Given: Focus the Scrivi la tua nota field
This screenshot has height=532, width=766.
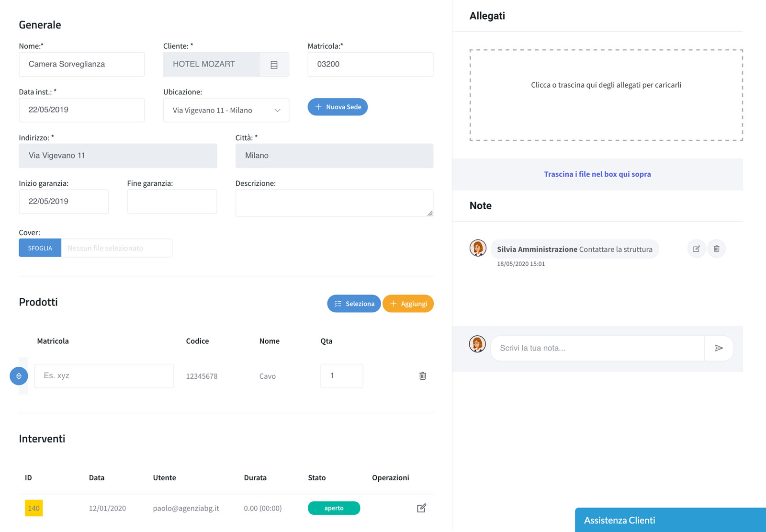Looking at the screenshot, I should [x=597, y=348].
